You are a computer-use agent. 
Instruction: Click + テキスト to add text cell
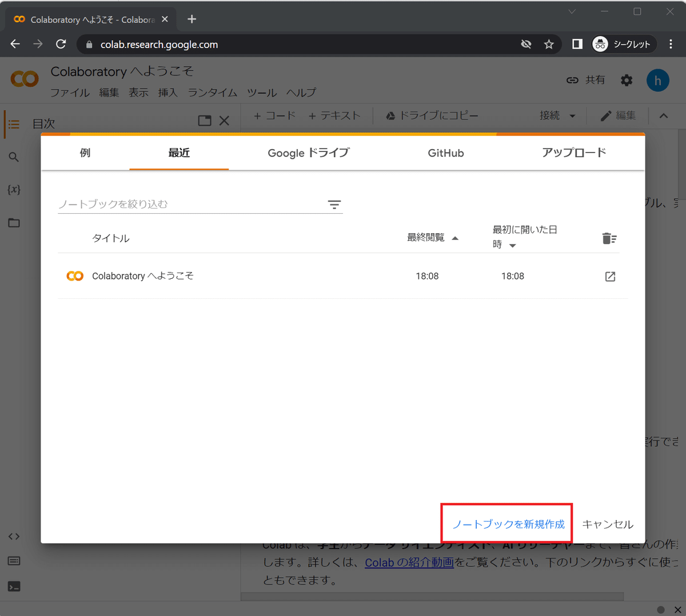[335, 115]
